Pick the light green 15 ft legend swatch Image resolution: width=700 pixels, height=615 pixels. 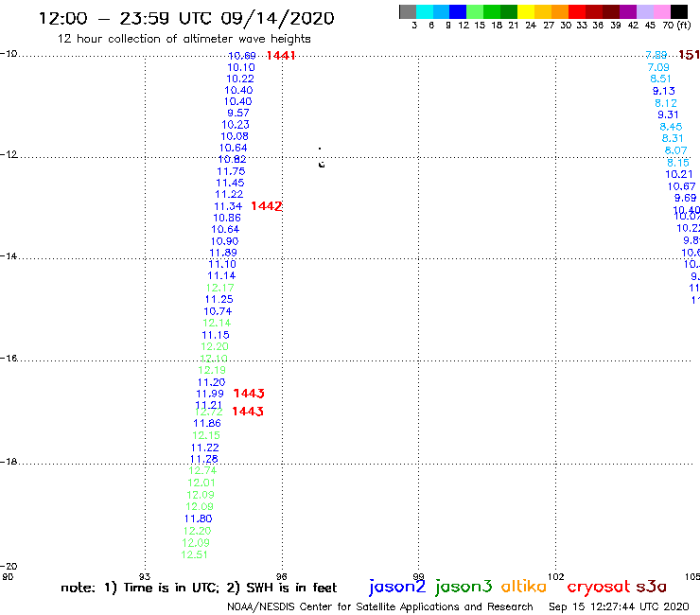[475, 11]
